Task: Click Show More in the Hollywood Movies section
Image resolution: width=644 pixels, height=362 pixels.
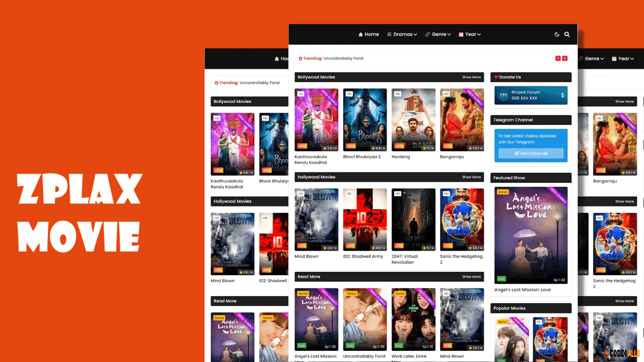Action: [471, 177]
